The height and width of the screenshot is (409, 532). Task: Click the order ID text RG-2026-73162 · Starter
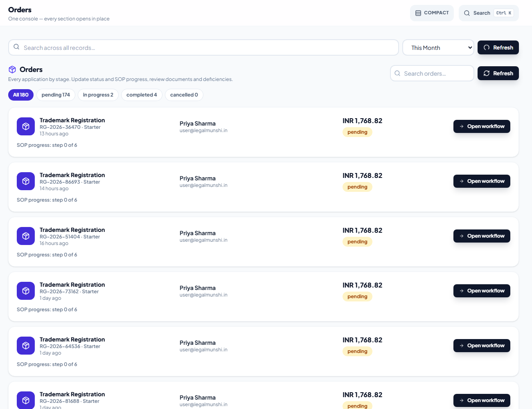click(x=69, y=292)
